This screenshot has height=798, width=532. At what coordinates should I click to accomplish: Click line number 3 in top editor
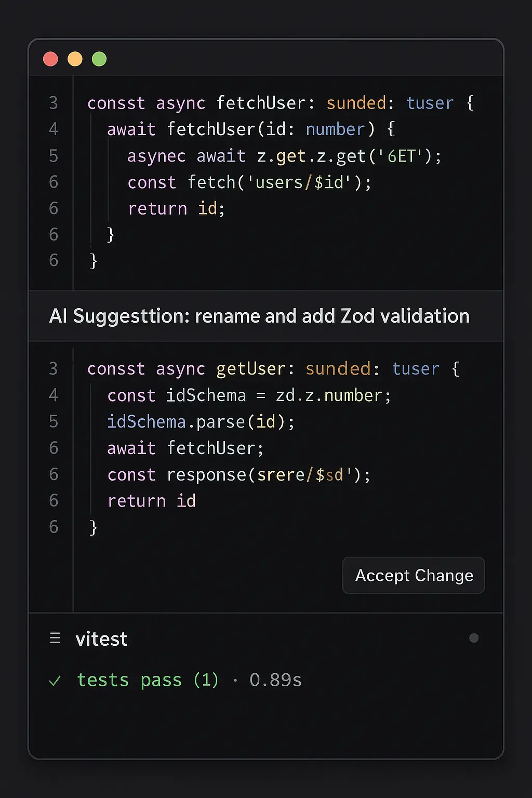pyautogui.click(x=54, y=103)
